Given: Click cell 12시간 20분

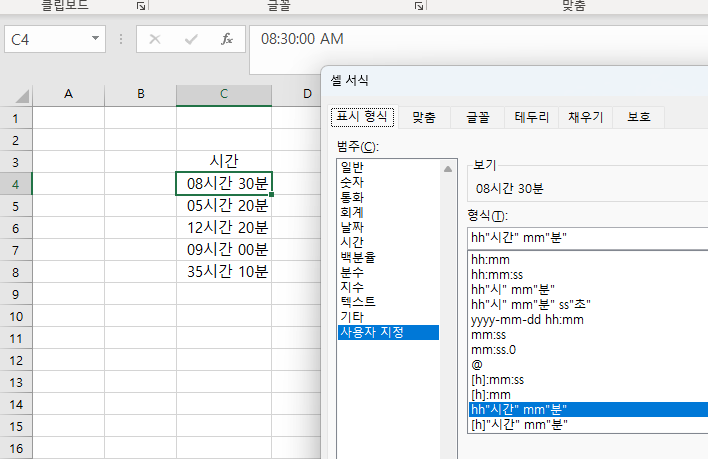Looking at the screenshot, I should click(224, 227).
